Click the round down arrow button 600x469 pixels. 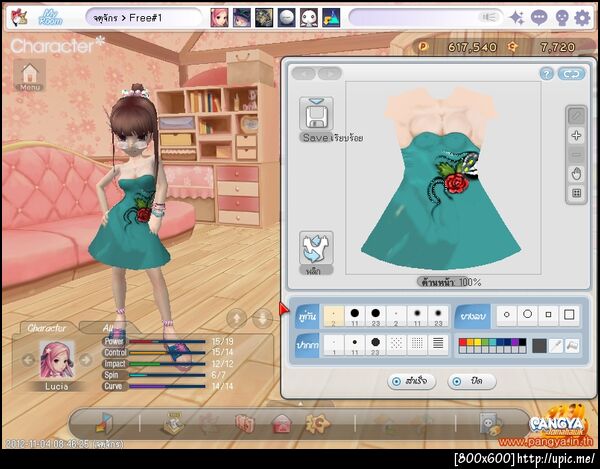point(262,318)
